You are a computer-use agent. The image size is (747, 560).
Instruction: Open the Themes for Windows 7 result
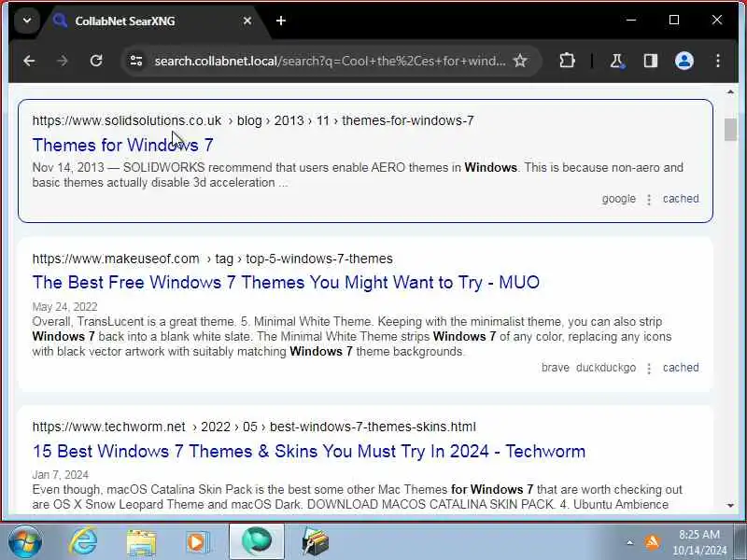123,145
